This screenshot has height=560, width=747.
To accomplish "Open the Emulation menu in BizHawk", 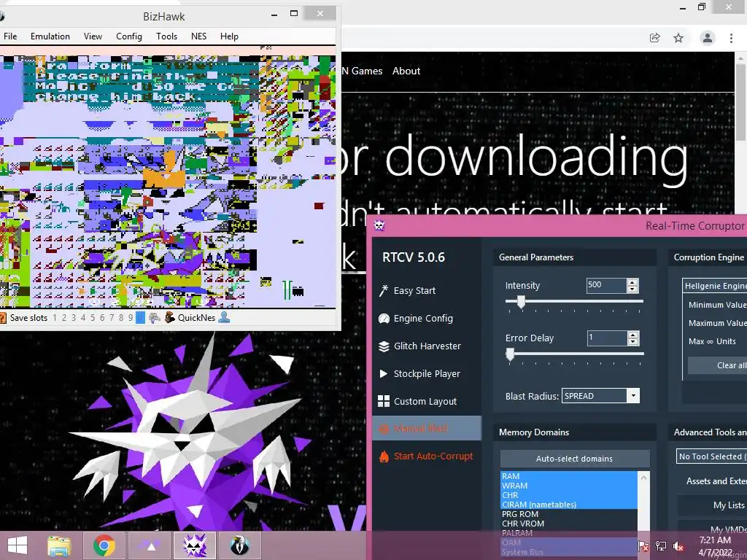I will pos(50,36).
